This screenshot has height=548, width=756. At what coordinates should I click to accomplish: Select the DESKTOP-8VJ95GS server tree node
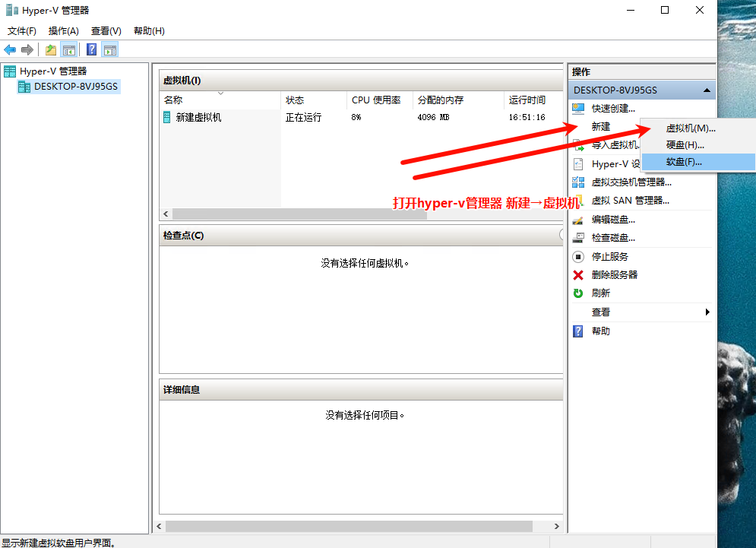tap(75, 87)
